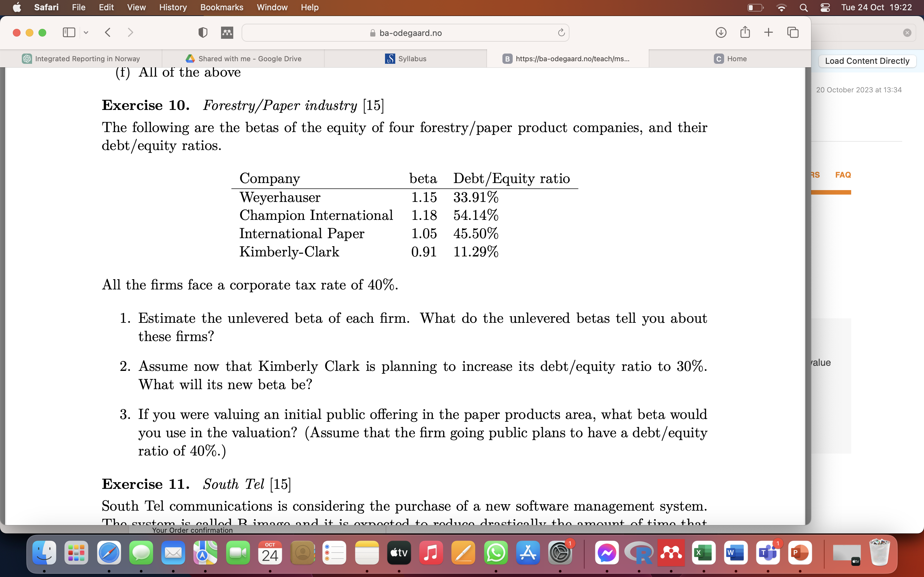Screen dimensions: 924x577
Task: Launch Microsoft Excel from the Dock
Action: point(703,552)
